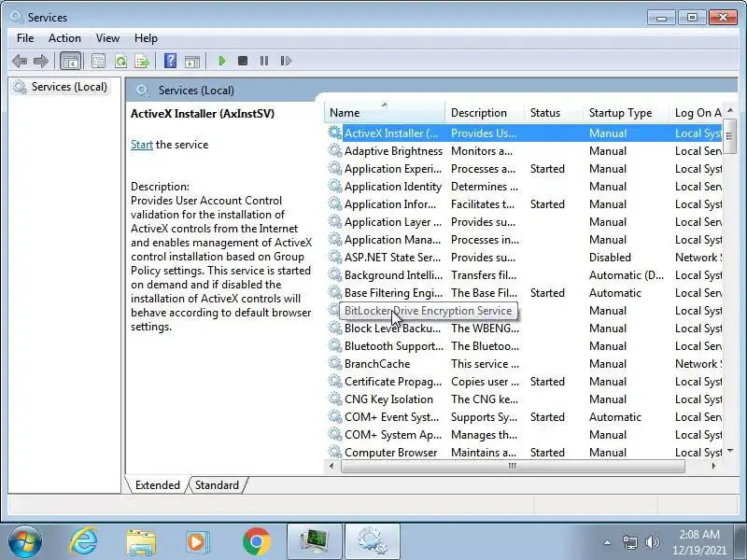Click the volume speaker tray icon
This screenshot has width=747, height=560.
point(652,542)
